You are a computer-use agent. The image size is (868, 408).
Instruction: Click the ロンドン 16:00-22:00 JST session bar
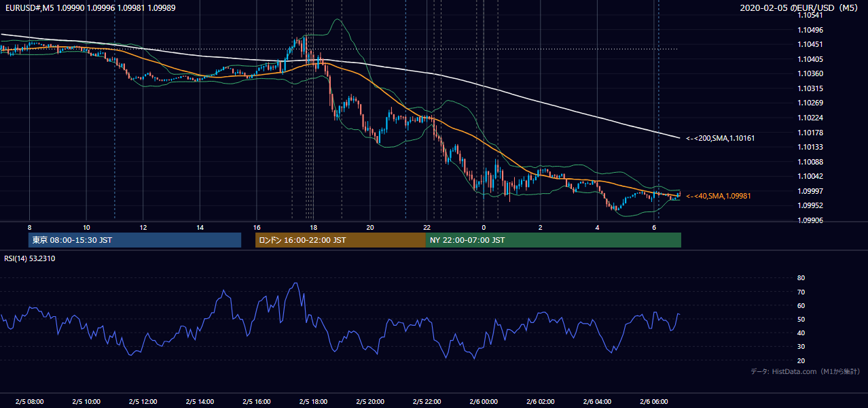point(340,240)
